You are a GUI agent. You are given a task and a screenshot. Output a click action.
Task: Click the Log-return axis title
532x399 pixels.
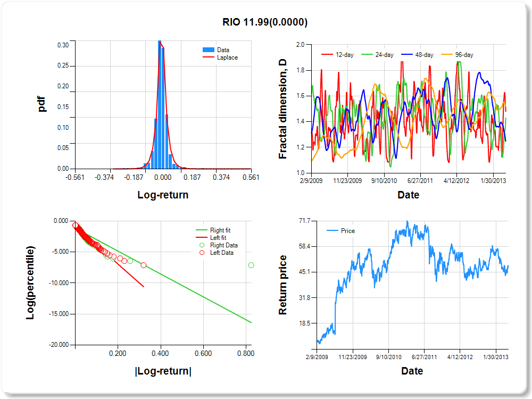(163, 195)
